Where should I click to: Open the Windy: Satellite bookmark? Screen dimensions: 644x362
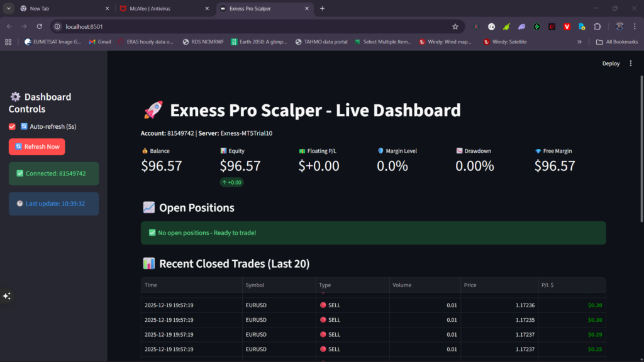pyautogui.click(x=505, y=42)
